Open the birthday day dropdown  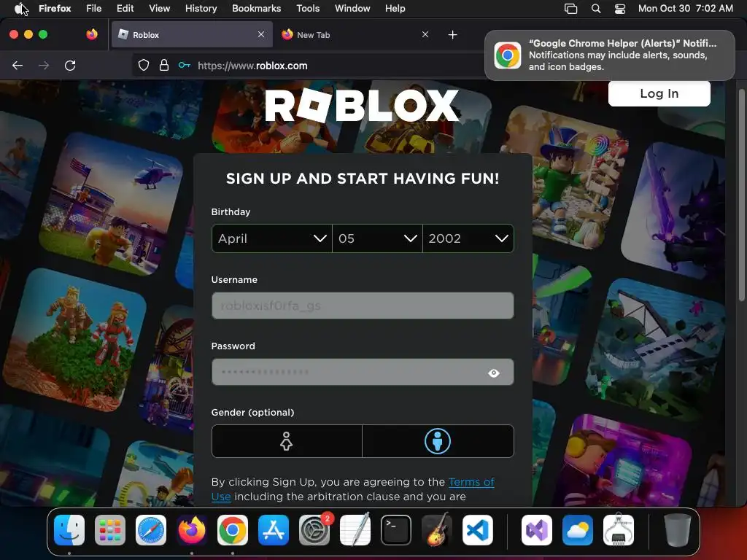coord(377,238)
